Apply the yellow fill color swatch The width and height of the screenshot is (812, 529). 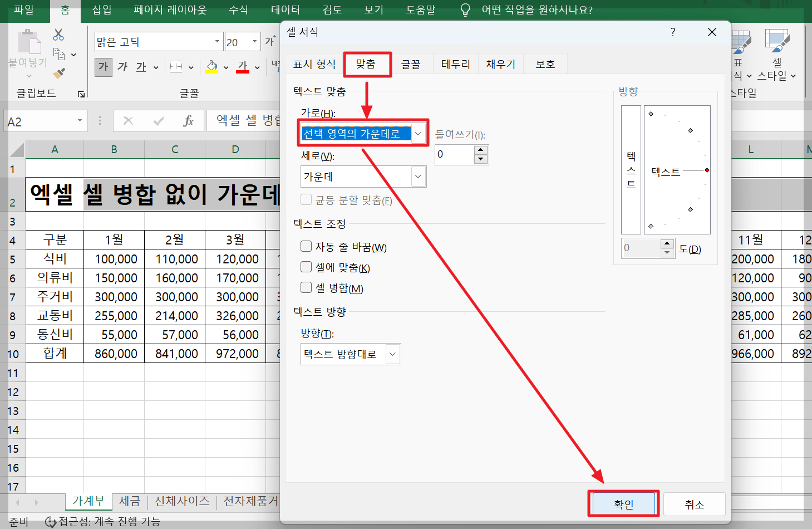(x=211, y=67)
